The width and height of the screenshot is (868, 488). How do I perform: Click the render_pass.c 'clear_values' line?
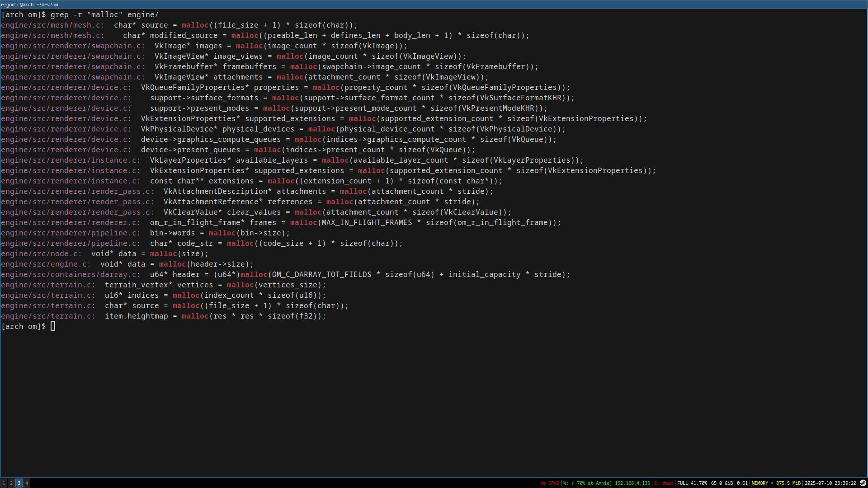tap(256, 212)
